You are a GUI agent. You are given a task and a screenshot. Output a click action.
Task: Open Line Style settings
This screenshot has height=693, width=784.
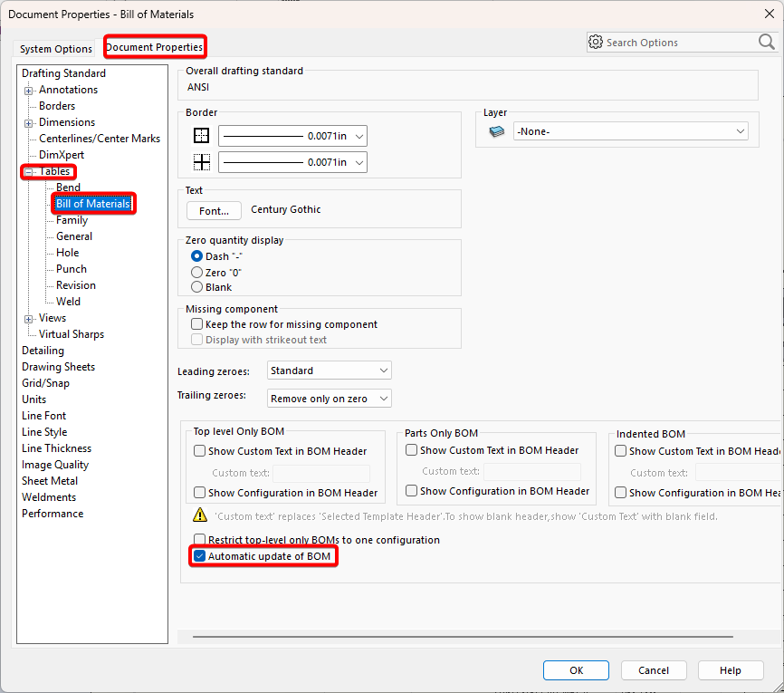tap(44, 432)
